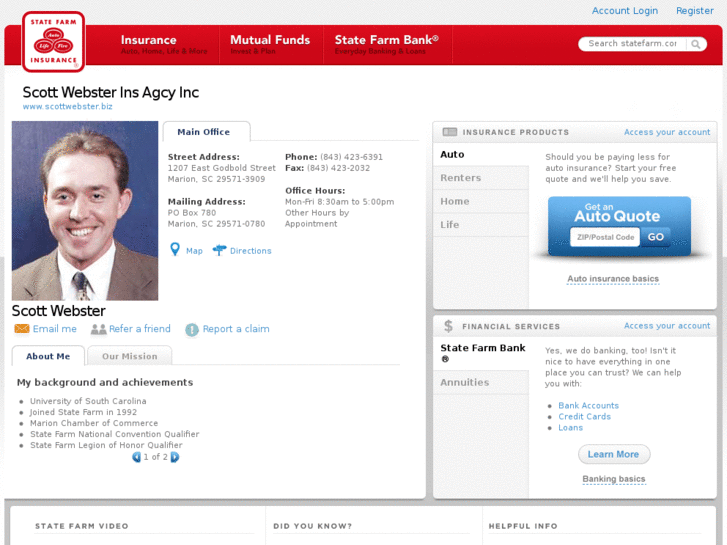Click 'Joined State Farm in 1992' item
727x545 pixels.
pos(83,412)
